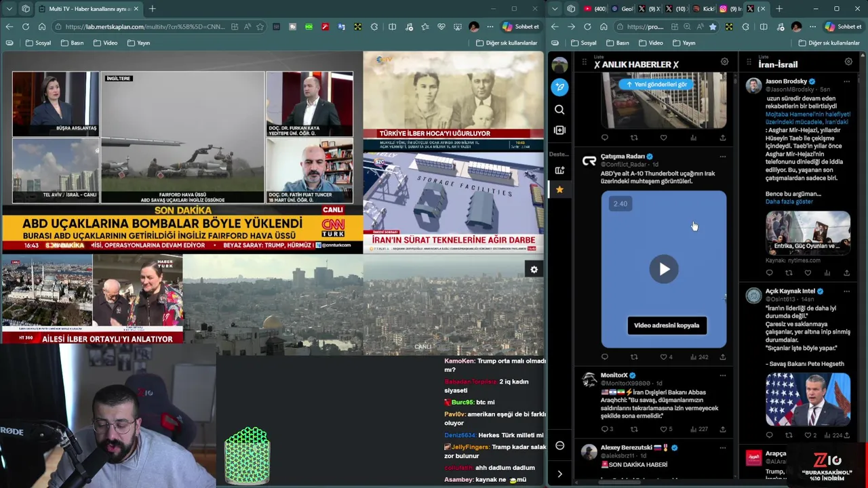Open more menu on MonitorX post
This screenshot has width=868, height=488.
722,375
